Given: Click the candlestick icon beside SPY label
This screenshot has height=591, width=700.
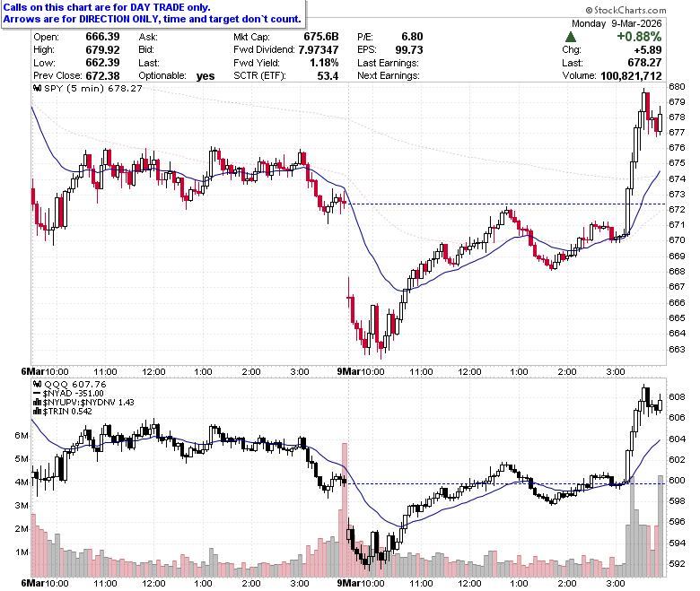Looking at the screenshot, I should pos(38,88).
